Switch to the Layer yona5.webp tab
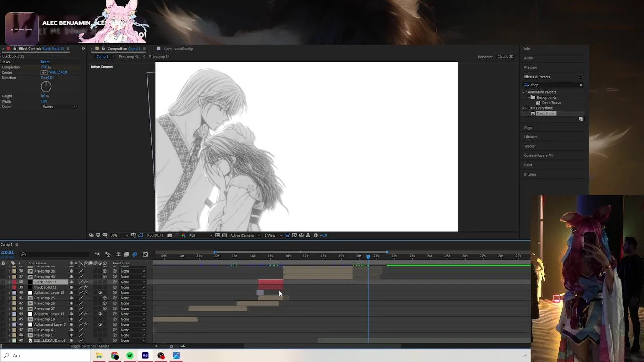644x362 pixels. pyautogui.click(x=178, y=49)
